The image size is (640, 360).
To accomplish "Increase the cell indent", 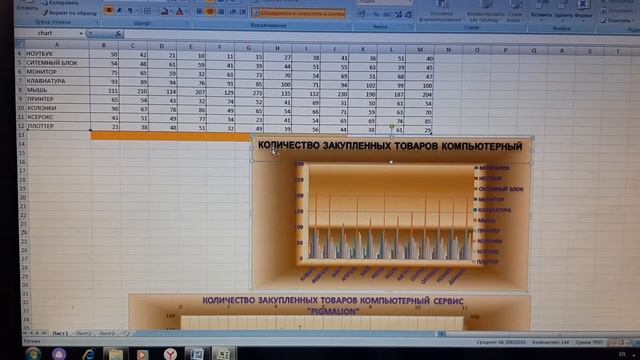I will (x=243, y=12).
